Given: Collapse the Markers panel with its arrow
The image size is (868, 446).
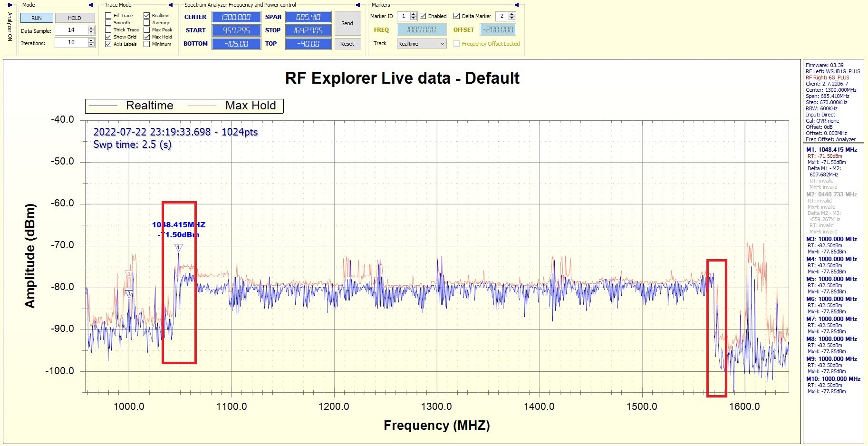Looking at the screenshot, I should pos(516,5).
